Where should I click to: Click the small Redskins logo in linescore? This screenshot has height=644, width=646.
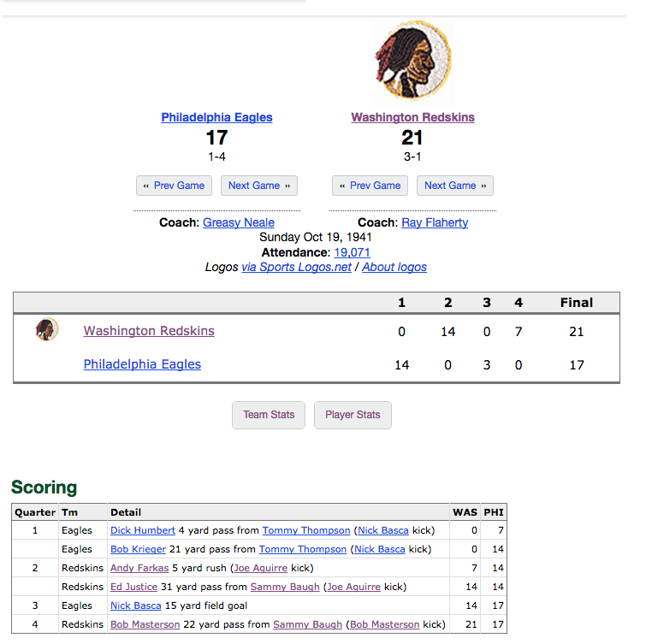click(47, 329)
